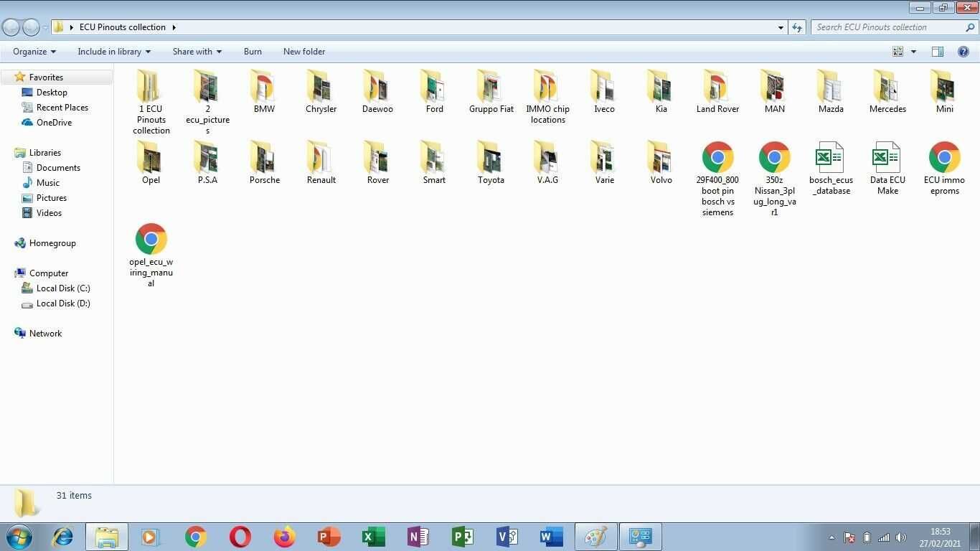Open the Ford folder
The height and width of the screenshot is (551, 980).
pos(434,92)
